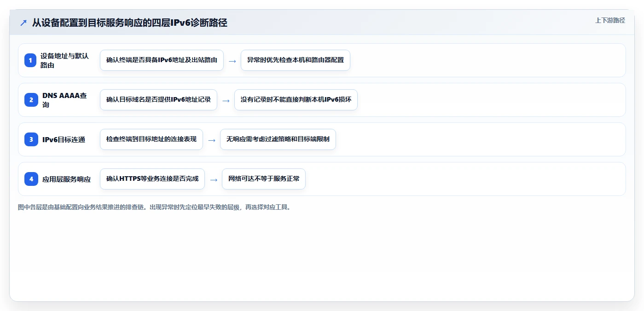
Task: Click the step 1 number badge
Action: pos(30,60)
